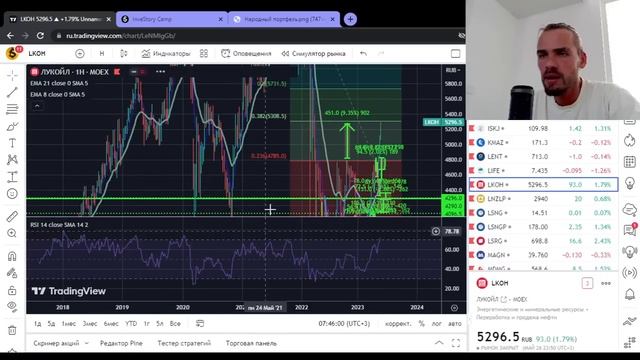Viewport: 640px width, 360px height.
Task: Select MAGN row in watchlist
Action: click(x=543, y=255)
